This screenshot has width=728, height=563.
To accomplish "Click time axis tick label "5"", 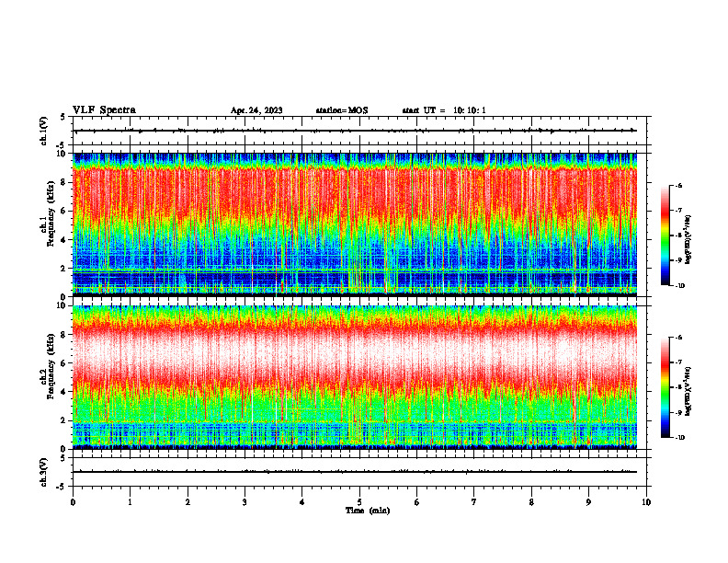I will pos(359,502).
